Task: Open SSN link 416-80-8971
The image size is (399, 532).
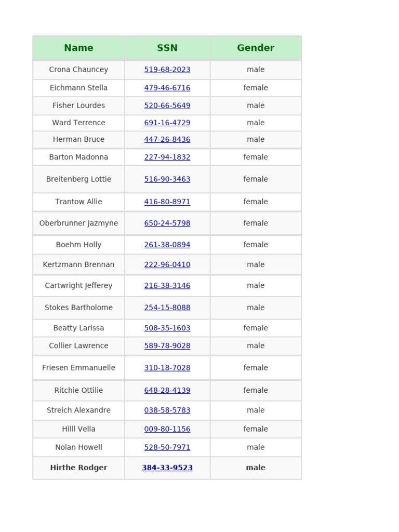Action: coord(167,202)
